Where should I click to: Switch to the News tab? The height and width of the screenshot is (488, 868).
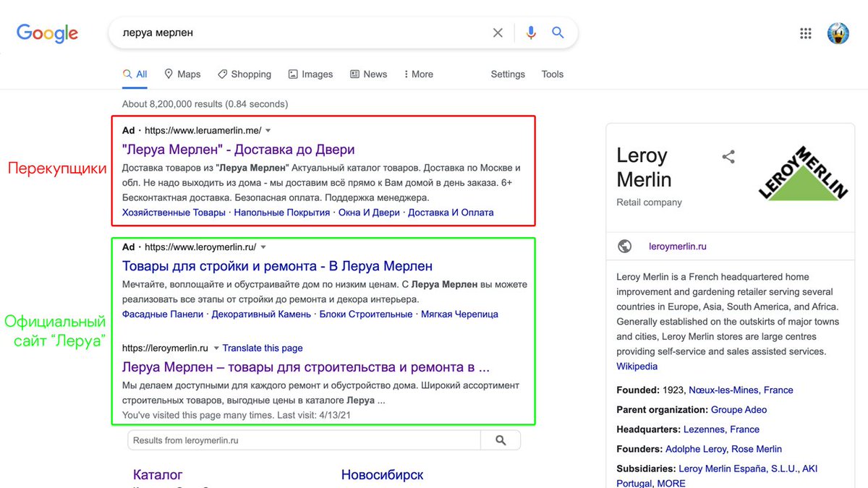click(x=368, y=74)
